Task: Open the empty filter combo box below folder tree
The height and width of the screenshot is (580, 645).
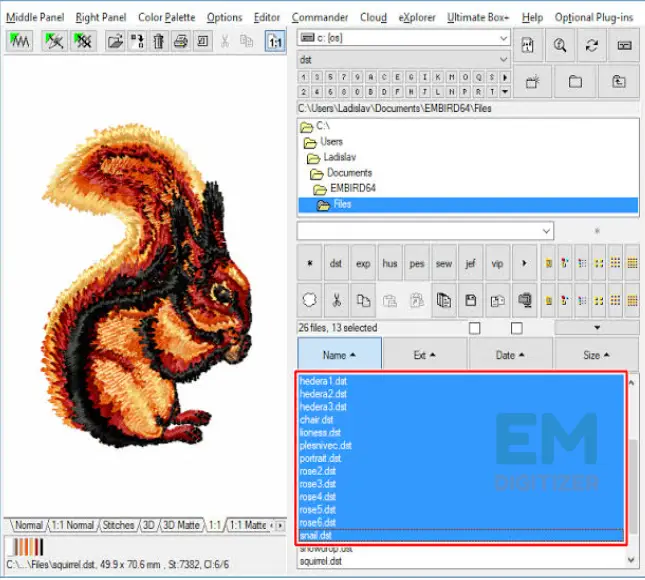Action: pyautogui.click(x=425, y=231)
